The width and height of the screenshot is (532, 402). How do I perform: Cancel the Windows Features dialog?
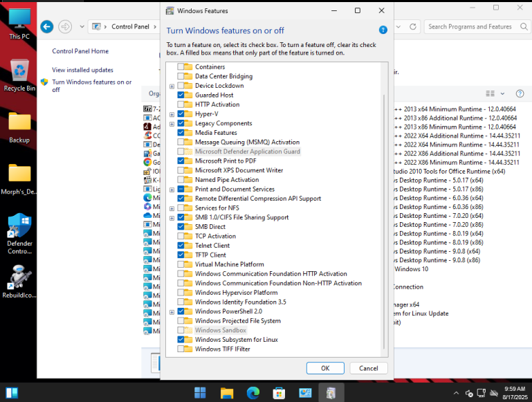click(x=369, y=368)
